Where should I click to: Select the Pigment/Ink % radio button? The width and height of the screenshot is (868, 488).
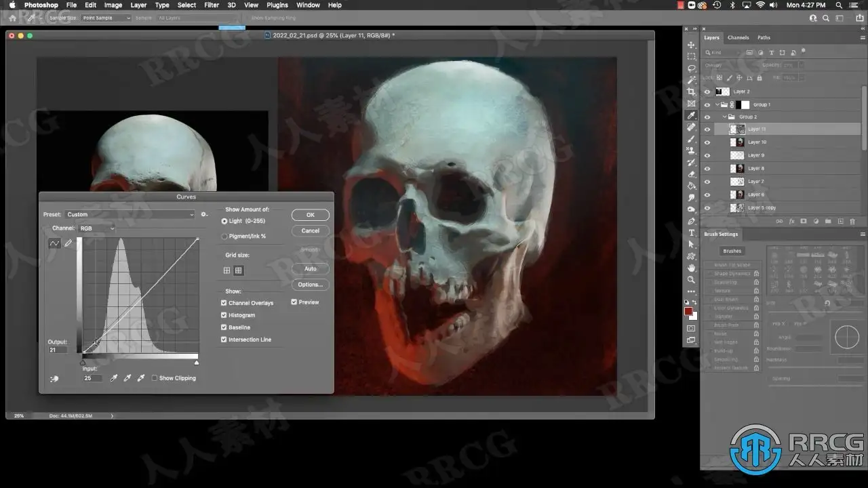224,237
